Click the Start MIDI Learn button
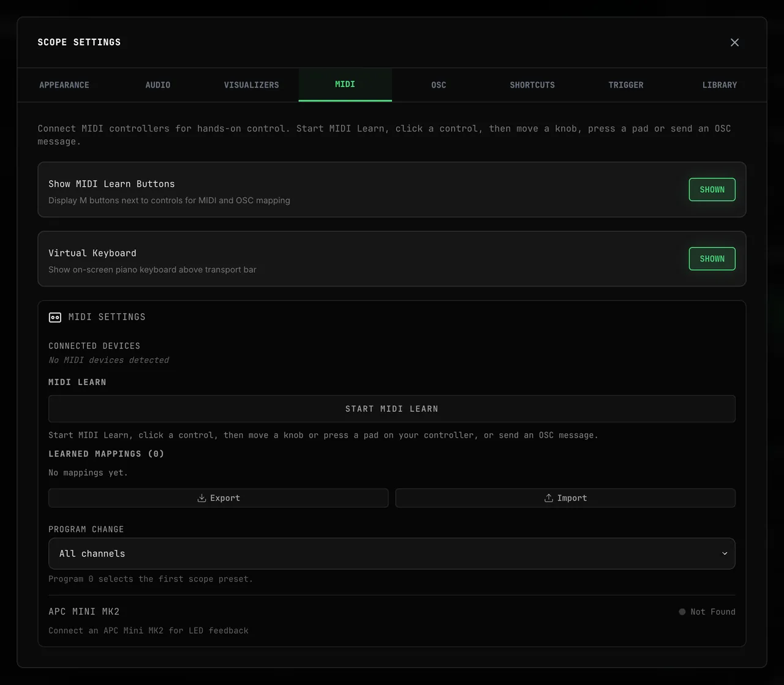784x685 pixels. [x=392, y=409]
